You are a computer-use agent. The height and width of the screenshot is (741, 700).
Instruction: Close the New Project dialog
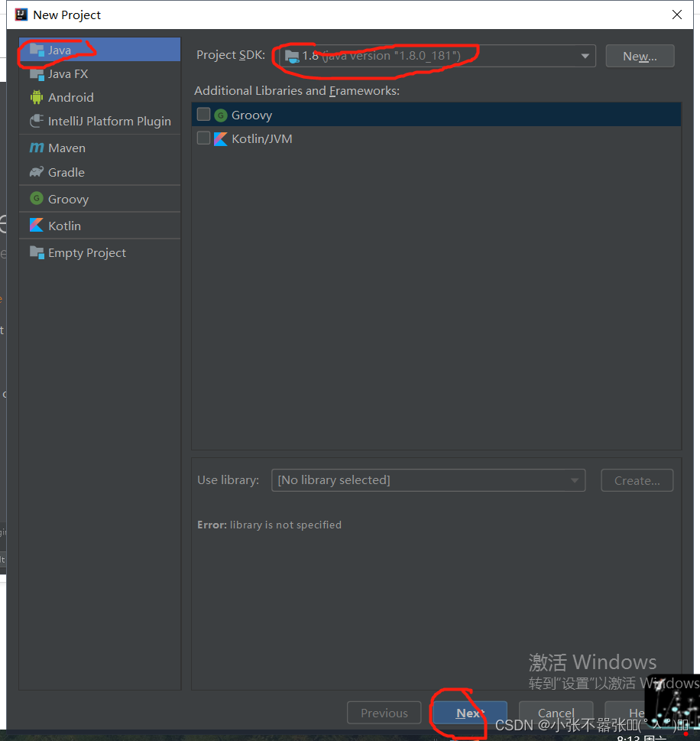click(x=677, y=15)
